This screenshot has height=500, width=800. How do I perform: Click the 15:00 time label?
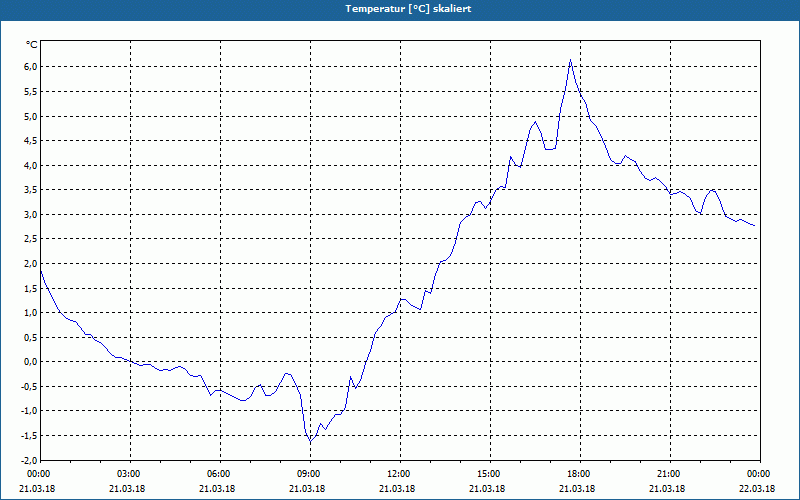(x=490, y=474)
